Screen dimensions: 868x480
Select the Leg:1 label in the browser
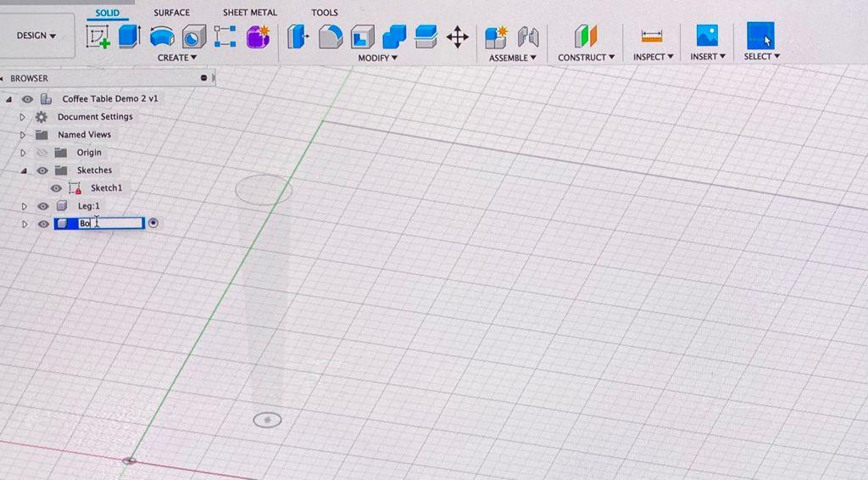click(x=88, y=205)
